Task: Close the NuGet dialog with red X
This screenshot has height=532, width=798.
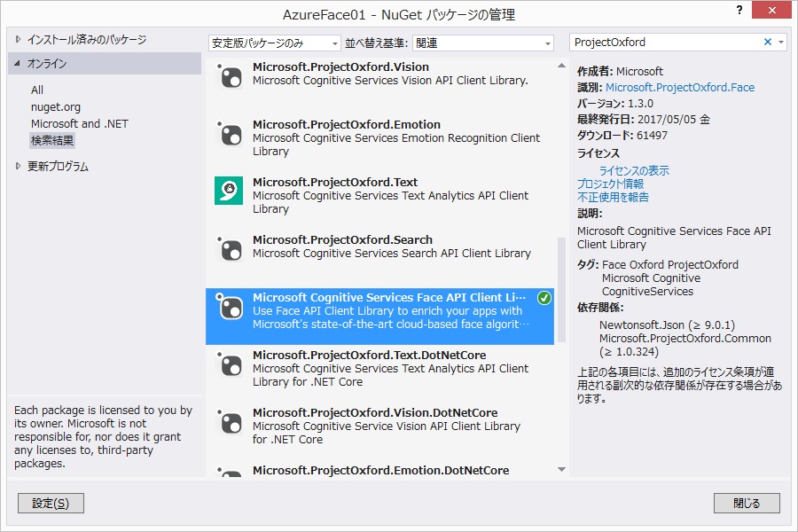Action: (x=771, y=10)
